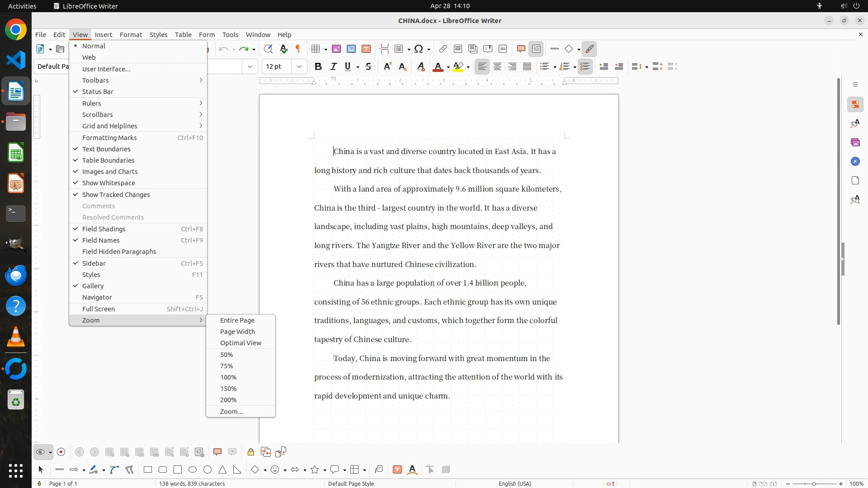Click the Bold formatting icon
This screenshot has height=488, width=868.
pyautogui.click(x=318, y=67)
